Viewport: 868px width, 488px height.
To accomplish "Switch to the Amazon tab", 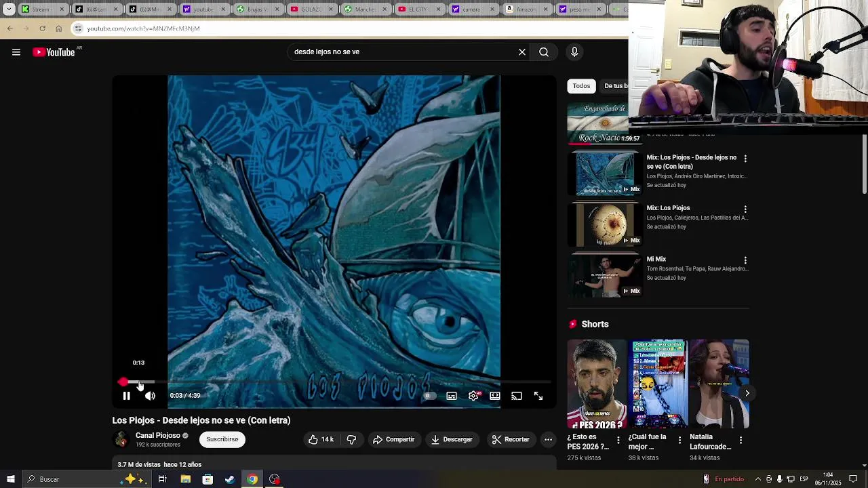I will [526, 9].
